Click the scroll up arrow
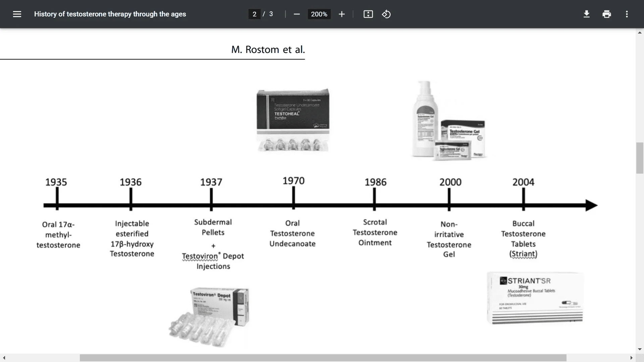Image resolution: width=644 pixels, height=362 pixels. point(640,32)
